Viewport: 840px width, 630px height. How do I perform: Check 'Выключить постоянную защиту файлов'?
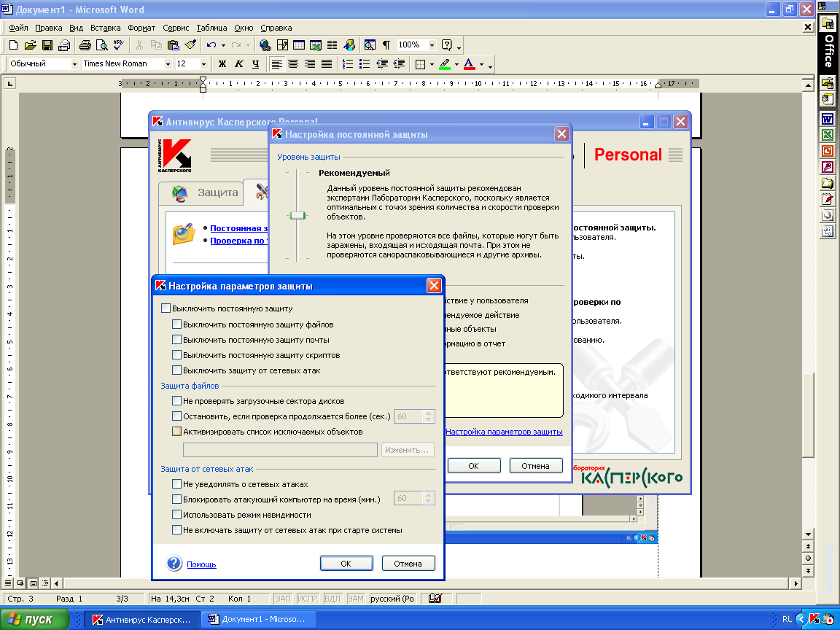(176, 324)
